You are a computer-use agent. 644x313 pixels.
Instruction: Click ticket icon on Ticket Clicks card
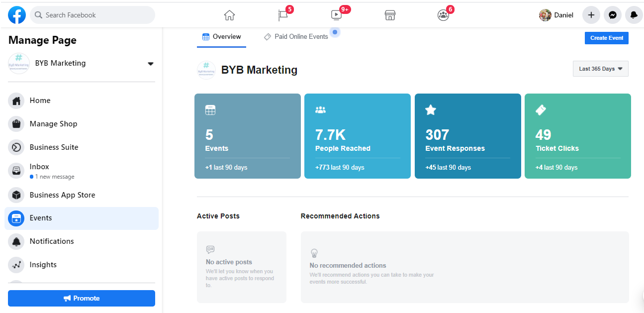coord(541,110)
